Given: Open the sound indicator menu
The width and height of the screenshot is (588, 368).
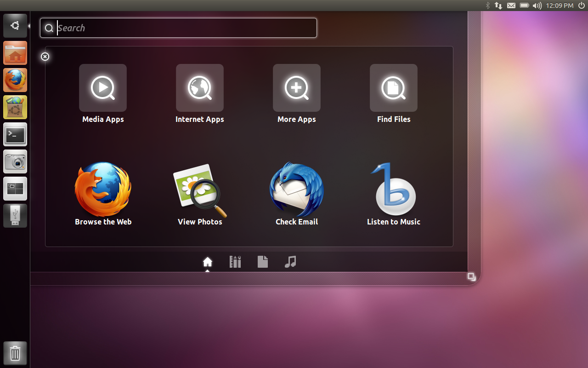Looking at the screenshot, I should coord(537,6).
